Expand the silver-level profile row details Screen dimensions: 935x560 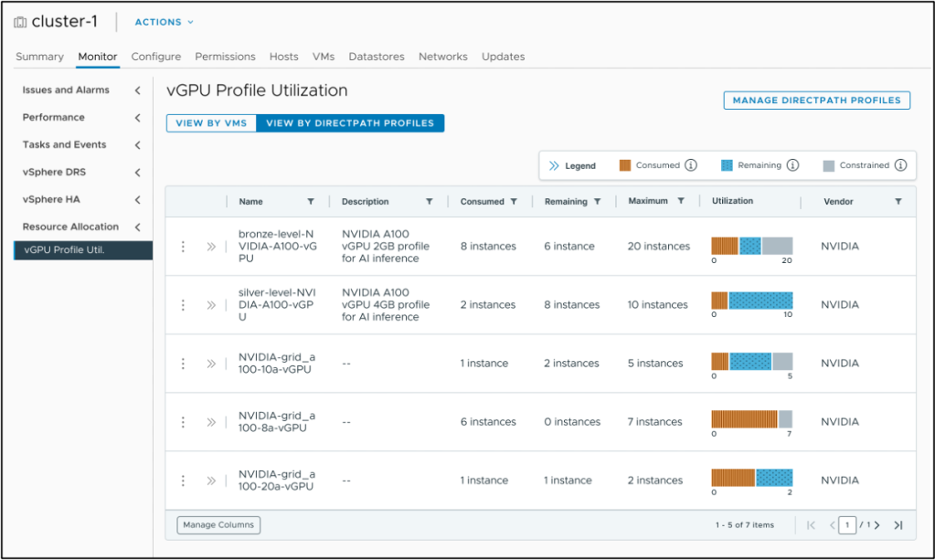click(211, 305)
